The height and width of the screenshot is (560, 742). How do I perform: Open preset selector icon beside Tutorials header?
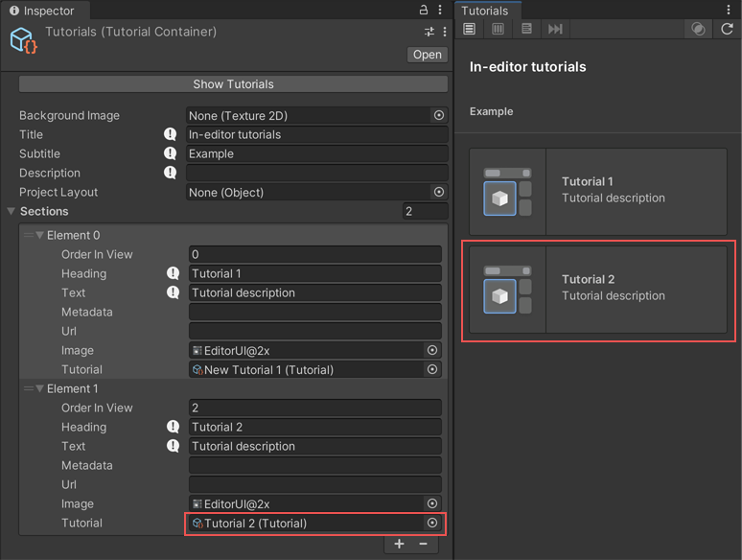point(429,32)
